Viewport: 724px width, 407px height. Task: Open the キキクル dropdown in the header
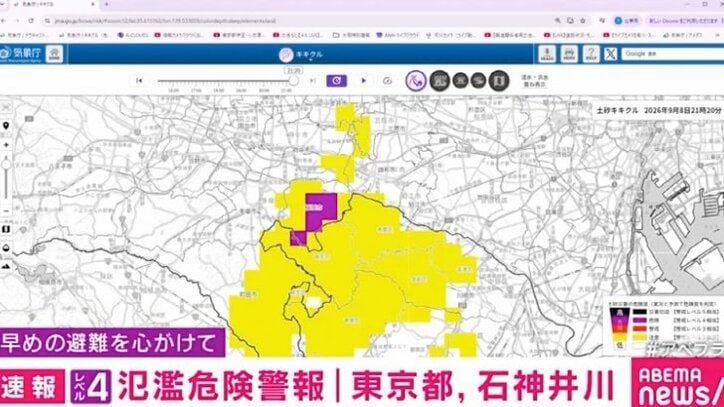click(x=302, y=55)
